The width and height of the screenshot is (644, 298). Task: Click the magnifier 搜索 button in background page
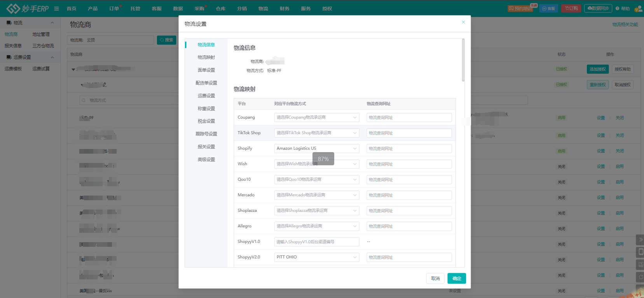(166, 40)
